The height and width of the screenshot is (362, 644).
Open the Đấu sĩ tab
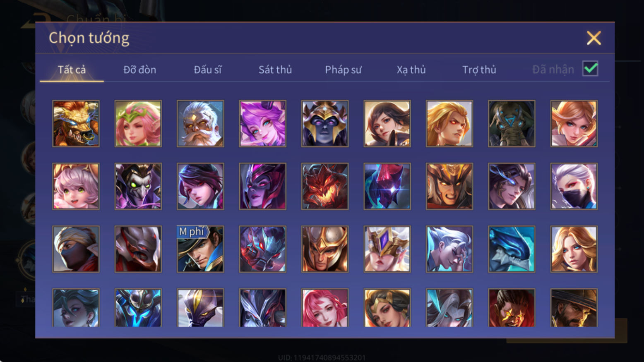208,70
